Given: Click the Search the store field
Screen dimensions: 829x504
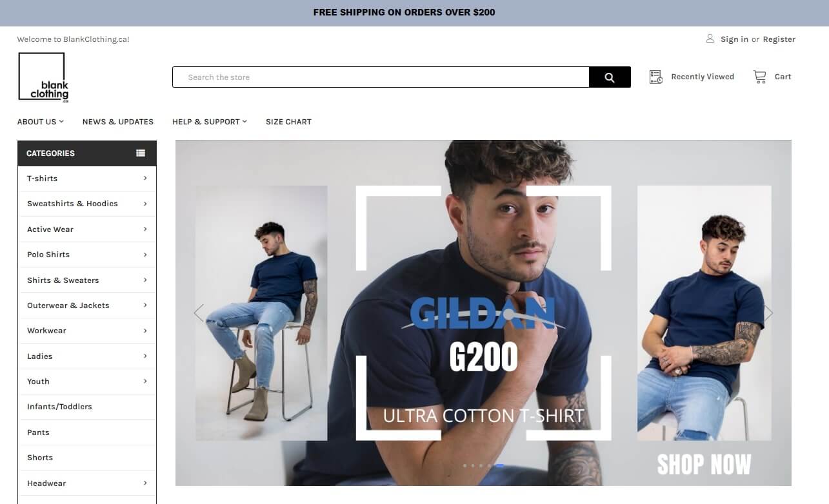Looking at the screenshot, I should [381, 77].
